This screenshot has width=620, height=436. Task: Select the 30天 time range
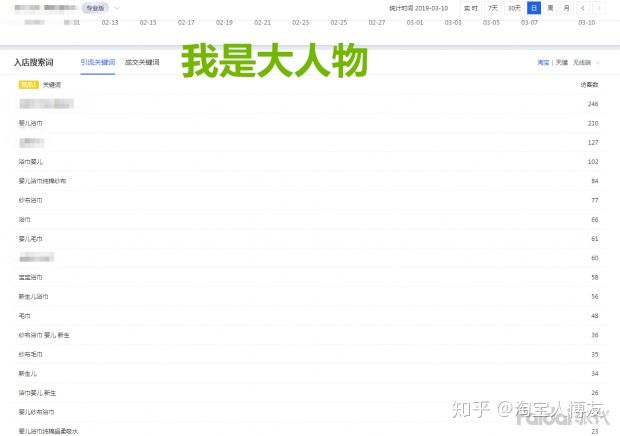pos(514,8)
